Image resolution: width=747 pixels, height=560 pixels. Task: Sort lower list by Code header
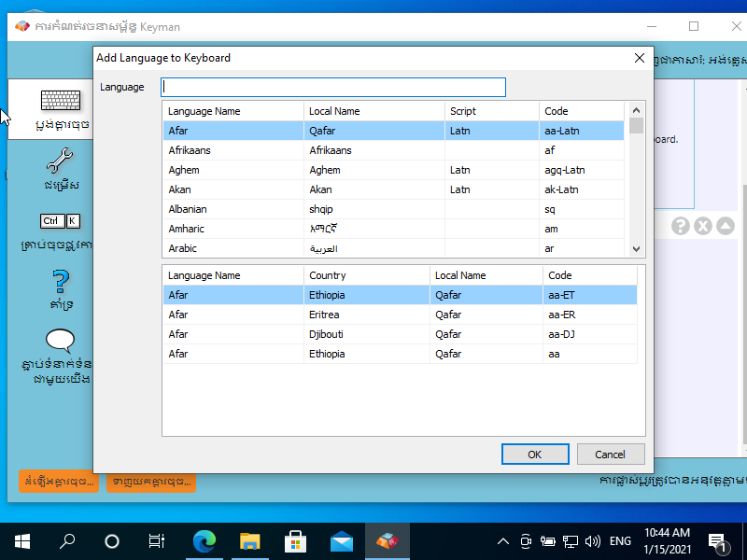click(x=590, y=275)
